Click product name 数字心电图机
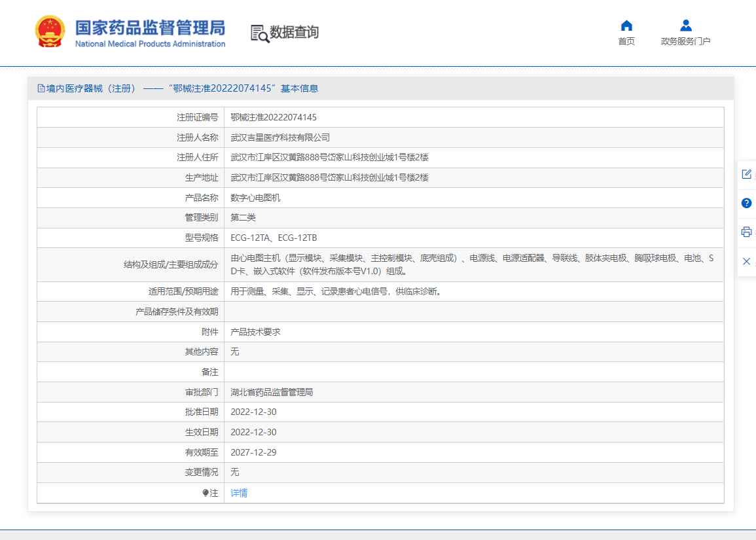The height and width of the screenshot is (540, 756). (x=255, y=198)
